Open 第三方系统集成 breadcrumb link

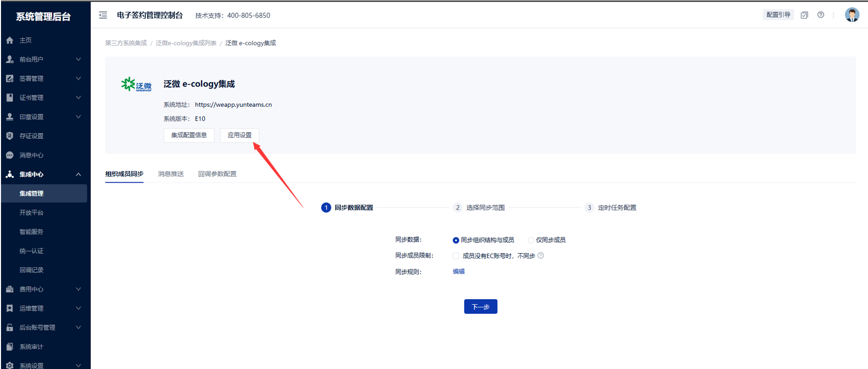click(126, 43)
